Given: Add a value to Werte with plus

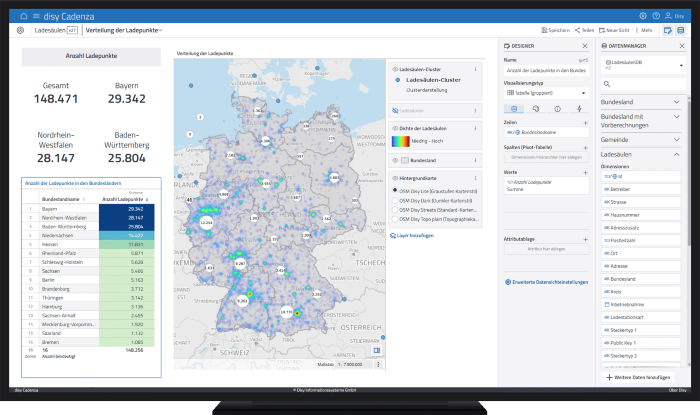Looking at the screenshot, I should [585, 172].
